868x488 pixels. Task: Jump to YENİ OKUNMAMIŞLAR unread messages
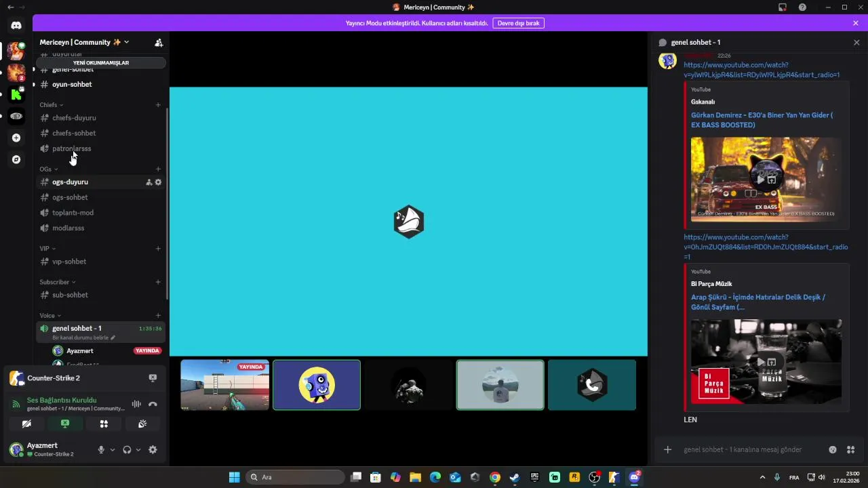tap(101, 63)
